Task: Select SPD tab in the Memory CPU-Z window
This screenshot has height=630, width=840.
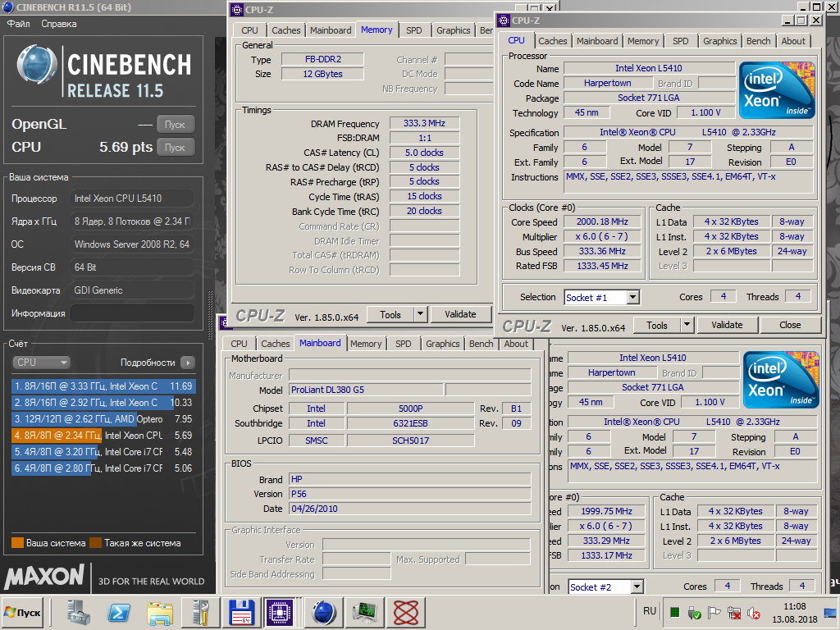Action: [x=413, y=30]
